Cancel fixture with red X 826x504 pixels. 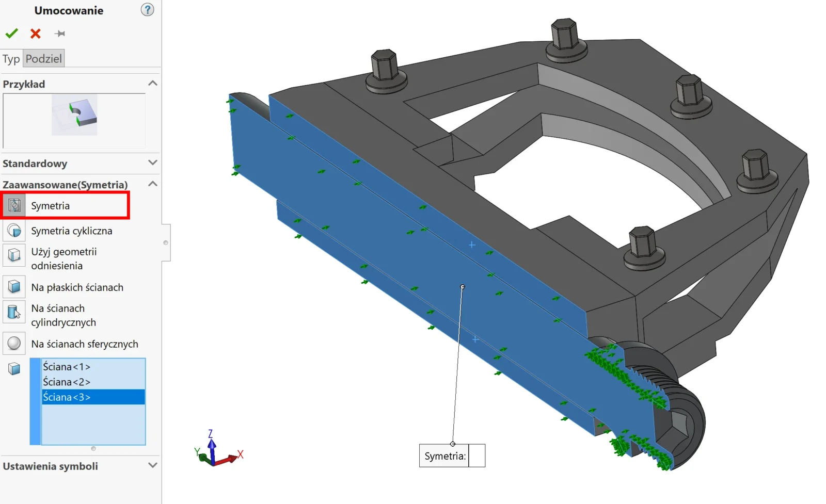tap(36, 34)
